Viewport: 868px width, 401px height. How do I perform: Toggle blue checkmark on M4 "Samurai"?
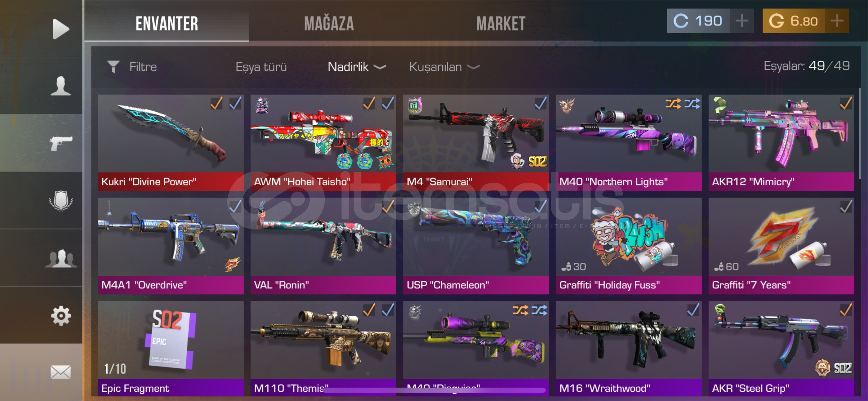coord(540,103)
